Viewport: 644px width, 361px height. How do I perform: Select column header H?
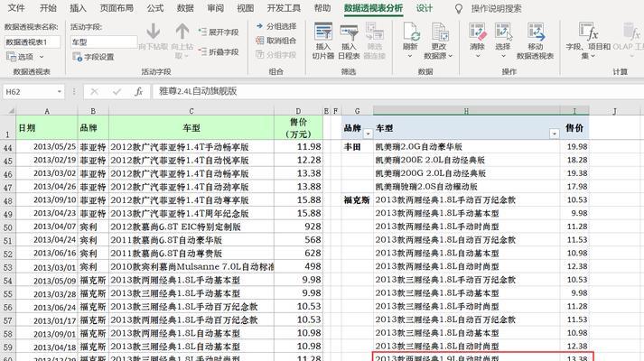tap(466, 111)
